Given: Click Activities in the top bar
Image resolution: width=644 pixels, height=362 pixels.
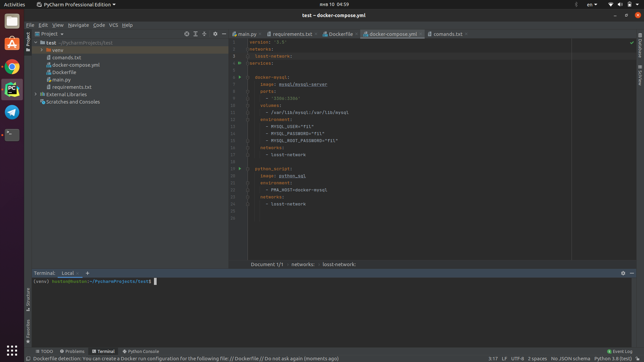Looking at the screenshot, I should [x=14, y=4].
